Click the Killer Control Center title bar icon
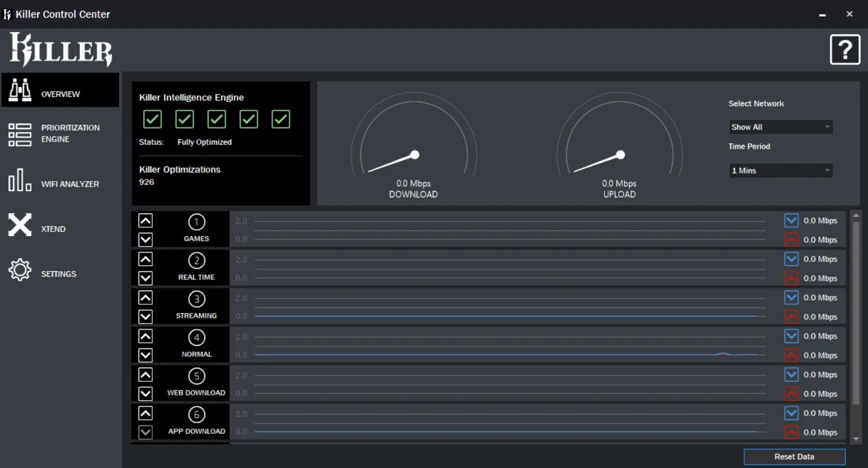Viewport: 868px width, 468px height. coord(7,14)
